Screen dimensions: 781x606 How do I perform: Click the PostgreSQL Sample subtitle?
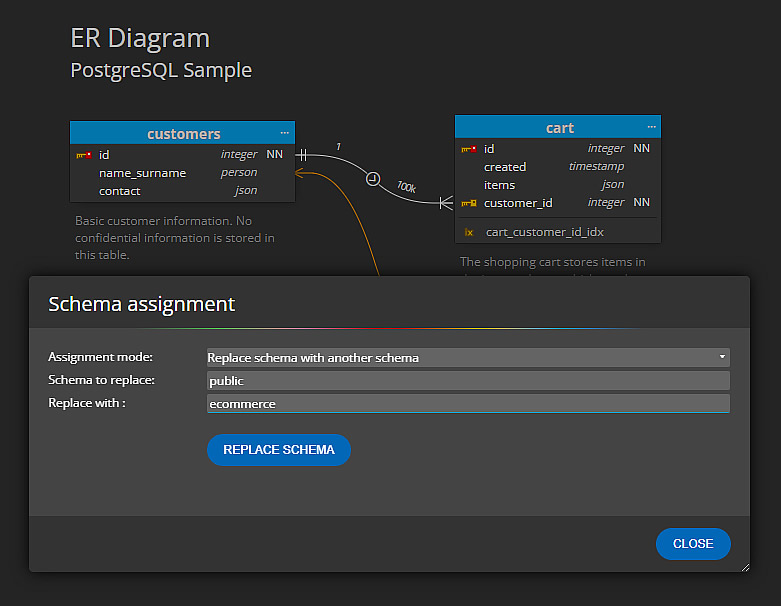click(161, 70)
